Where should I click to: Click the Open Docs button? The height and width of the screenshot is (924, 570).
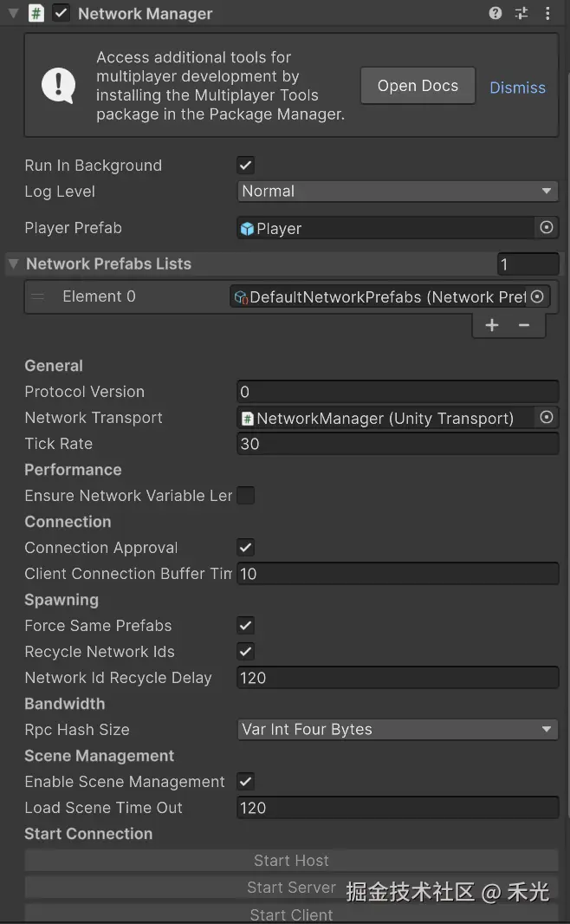[x=418, y=86]
